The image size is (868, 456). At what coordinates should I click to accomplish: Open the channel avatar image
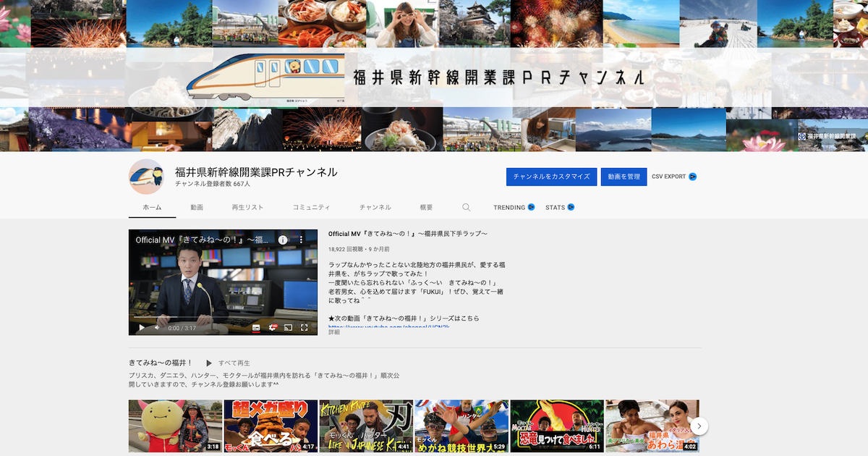point(146,177)
